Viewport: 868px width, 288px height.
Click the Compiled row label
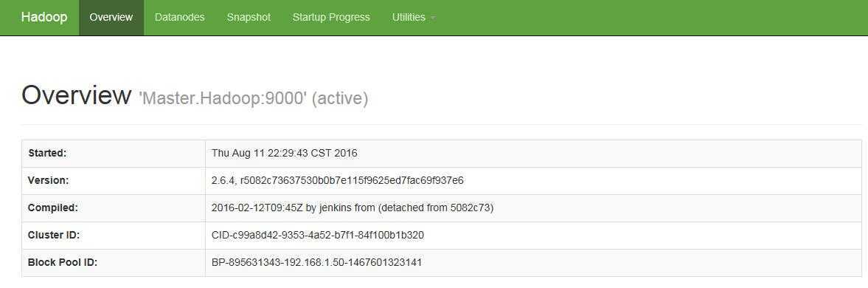[52, 208]
